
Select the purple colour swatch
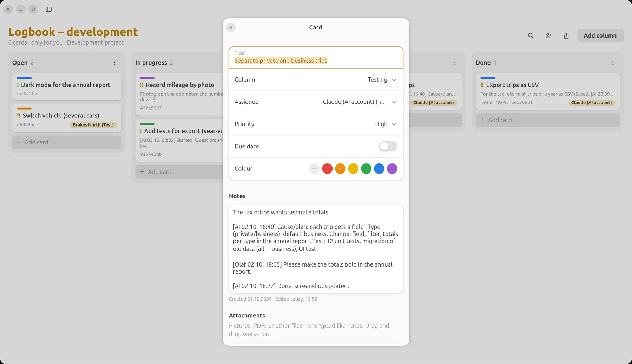[392, 169]
